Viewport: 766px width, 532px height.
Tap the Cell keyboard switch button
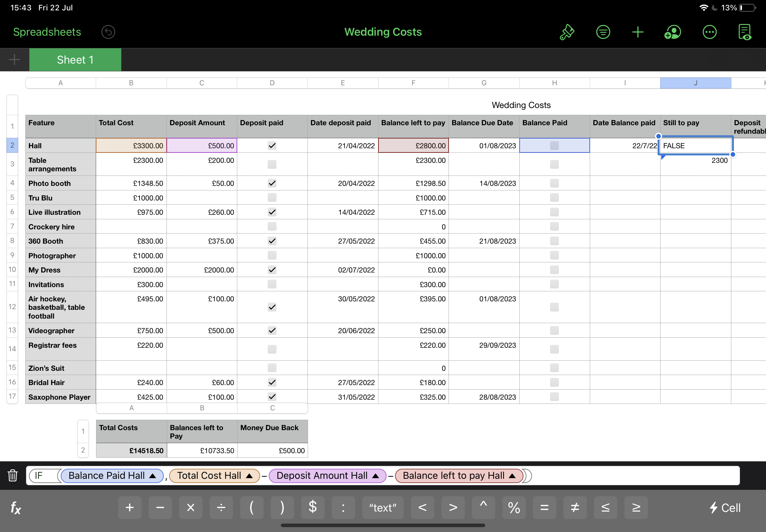[x=725, y=508]
